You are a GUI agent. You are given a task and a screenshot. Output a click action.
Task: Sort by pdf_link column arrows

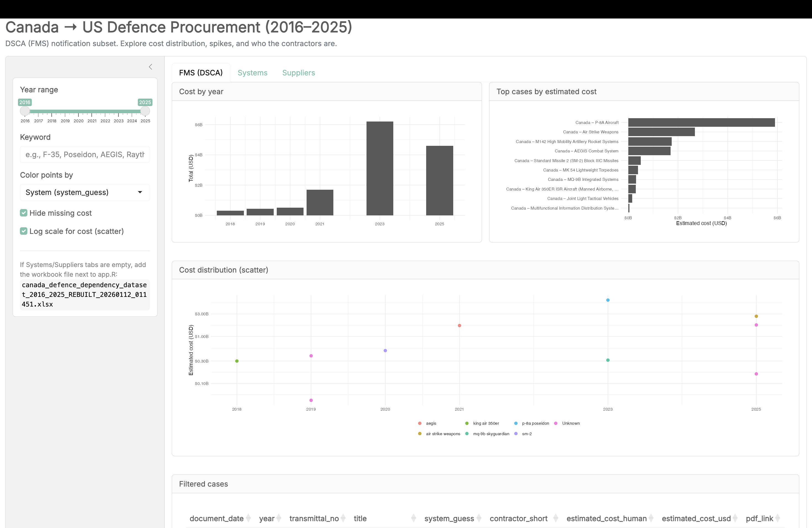pyautogui.click(x=777, y=518)
